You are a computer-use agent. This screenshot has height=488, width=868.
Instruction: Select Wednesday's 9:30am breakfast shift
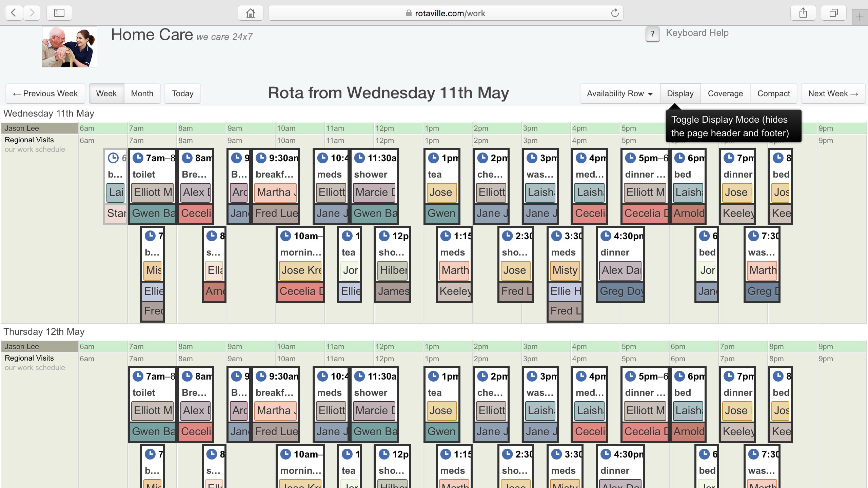point(275,174)
